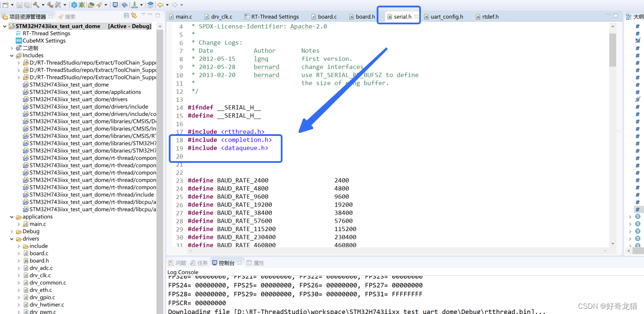Click editor scrollbar down arrow
This screenshot has height=314, width=644.
click(613, 244)
